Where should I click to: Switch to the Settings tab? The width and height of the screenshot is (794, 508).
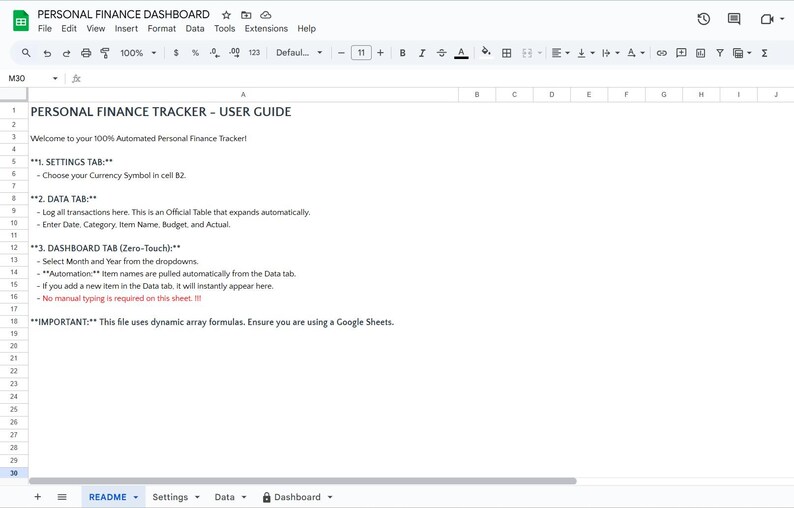point(170,497)
